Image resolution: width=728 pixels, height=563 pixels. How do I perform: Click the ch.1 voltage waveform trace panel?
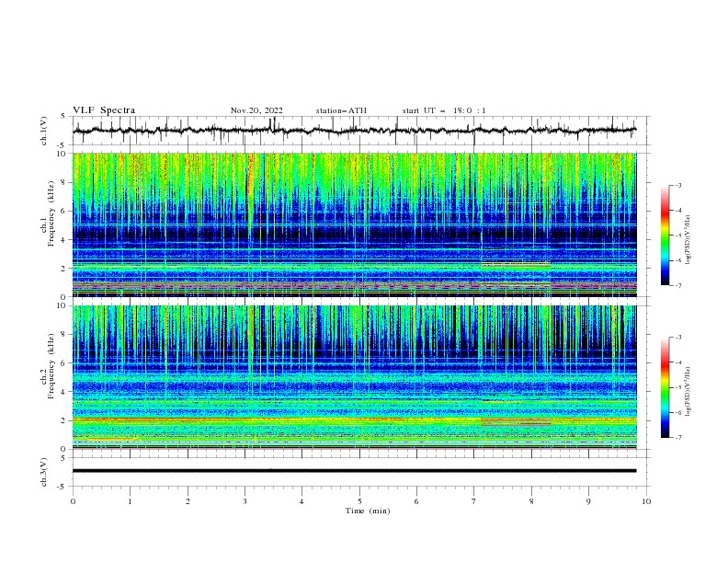(x=360, y=131)
